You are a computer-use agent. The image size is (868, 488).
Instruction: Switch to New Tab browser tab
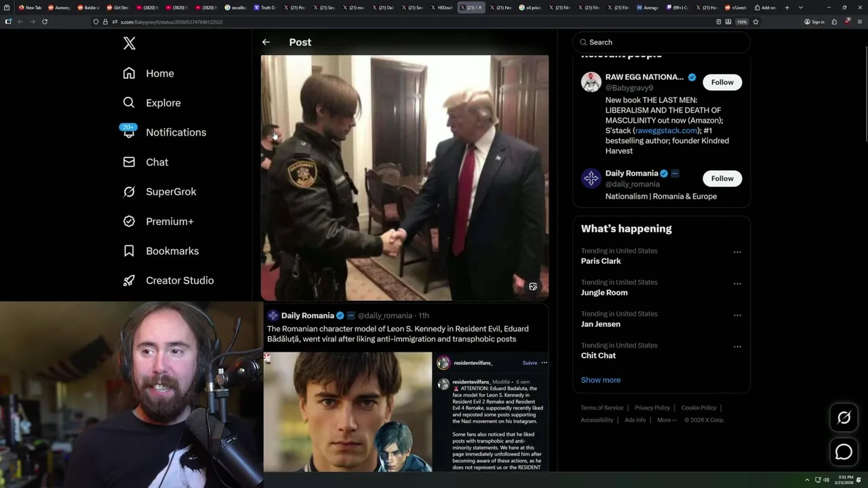(x=29, y=7)
